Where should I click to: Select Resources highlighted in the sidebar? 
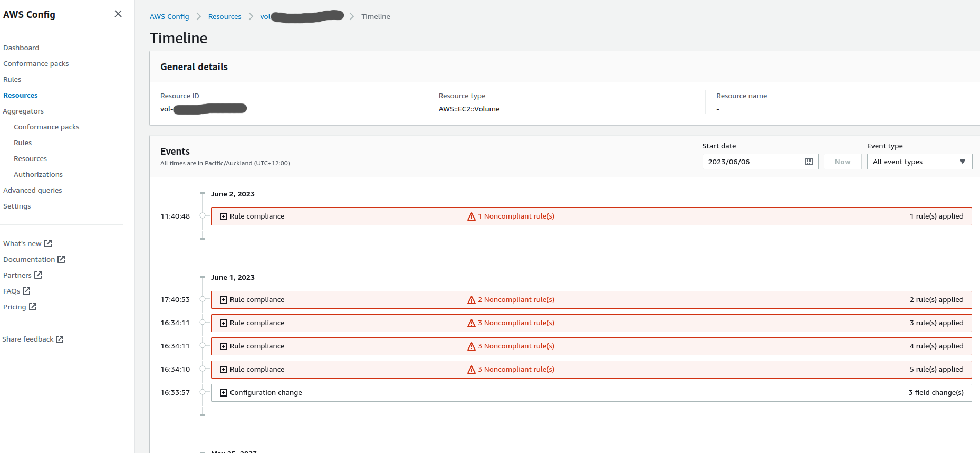click(x=21, y=95)
